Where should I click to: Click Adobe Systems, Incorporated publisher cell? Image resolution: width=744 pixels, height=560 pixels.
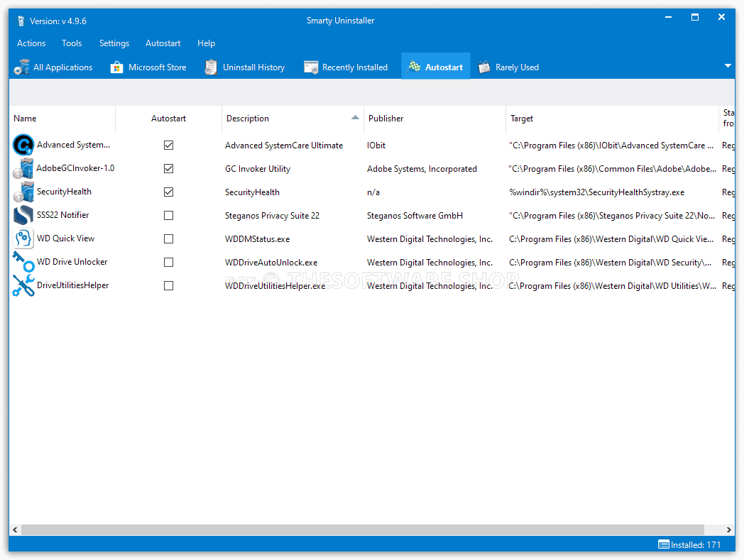pyautogui.click(x=422, y=169)
